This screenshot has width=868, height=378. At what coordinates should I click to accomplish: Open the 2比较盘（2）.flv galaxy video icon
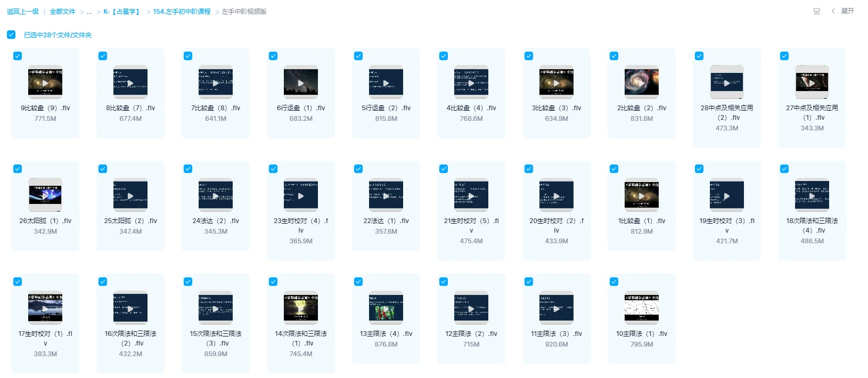(642, 83)
